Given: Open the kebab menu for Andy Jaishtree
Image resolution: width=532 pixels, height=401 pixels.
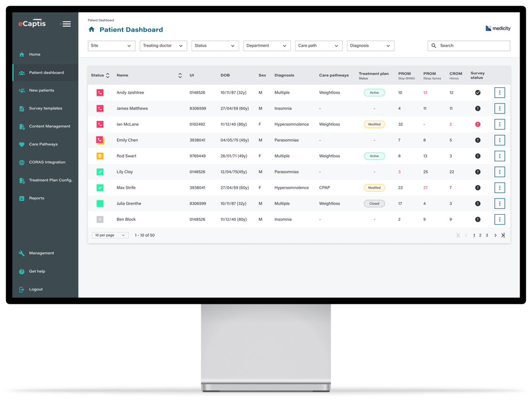Looking at the screenshot, I should (x=499, y=93).
